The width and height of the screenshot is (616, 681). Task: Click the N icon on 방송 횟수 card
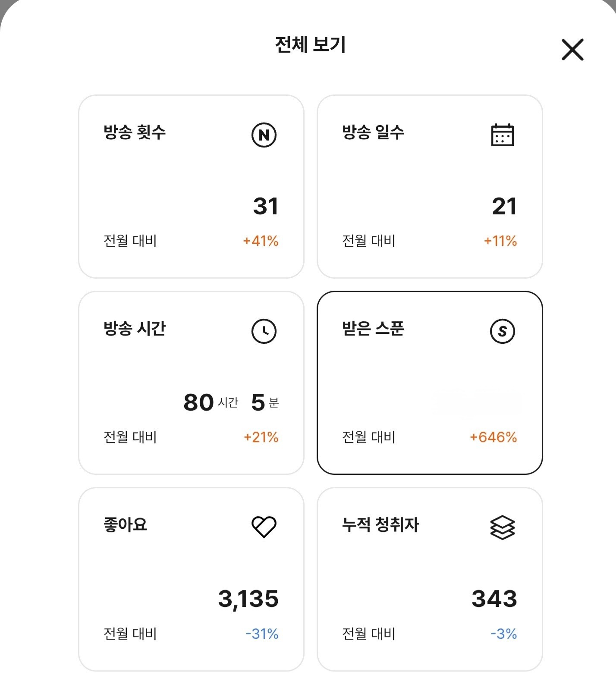(x=264, y=135)
